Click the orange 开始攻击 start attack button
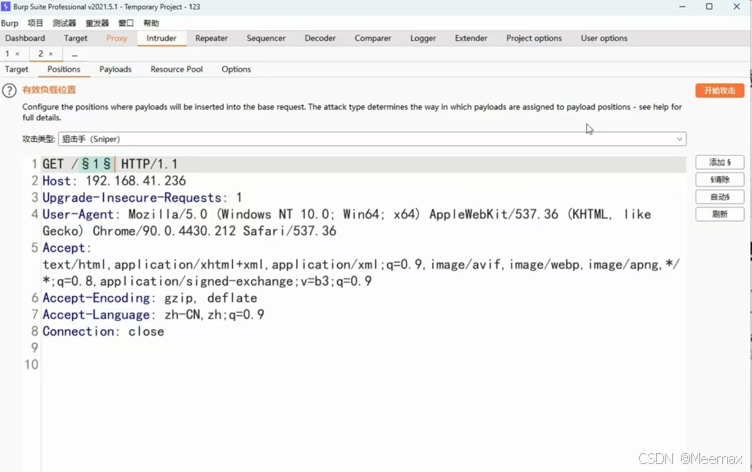 coord(719,91)
